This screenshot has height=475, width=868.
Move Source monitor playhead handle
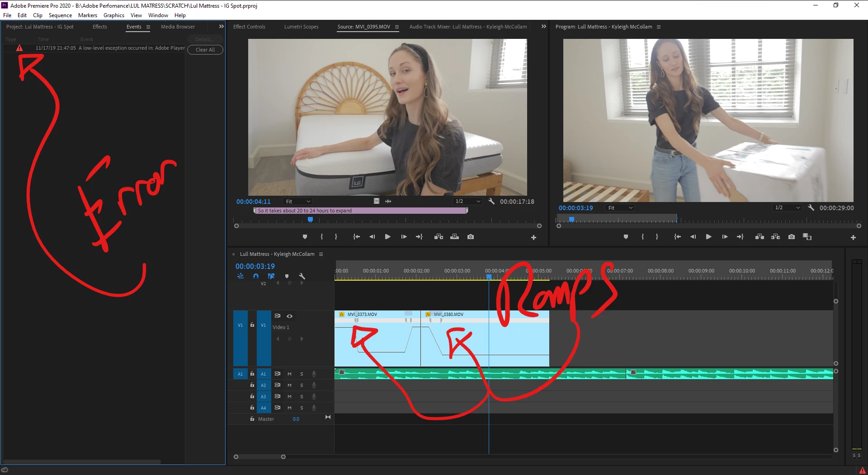310,220
